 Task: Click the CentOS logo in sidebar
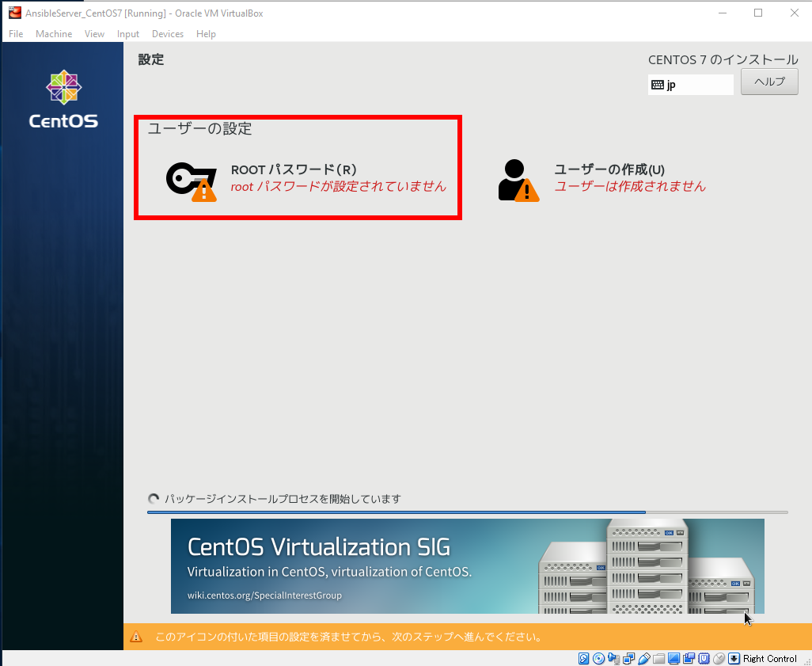(x=63, y=100)
